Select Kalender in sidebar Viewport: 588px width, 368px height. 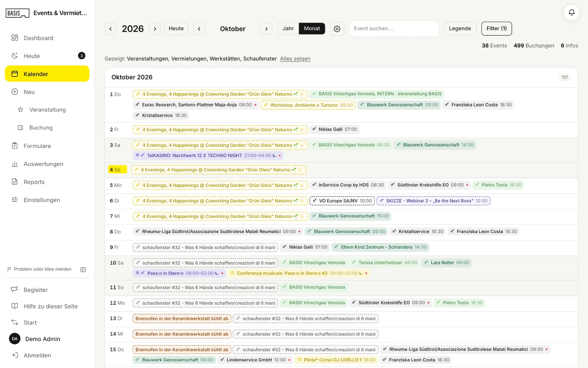tap(47, 74)
